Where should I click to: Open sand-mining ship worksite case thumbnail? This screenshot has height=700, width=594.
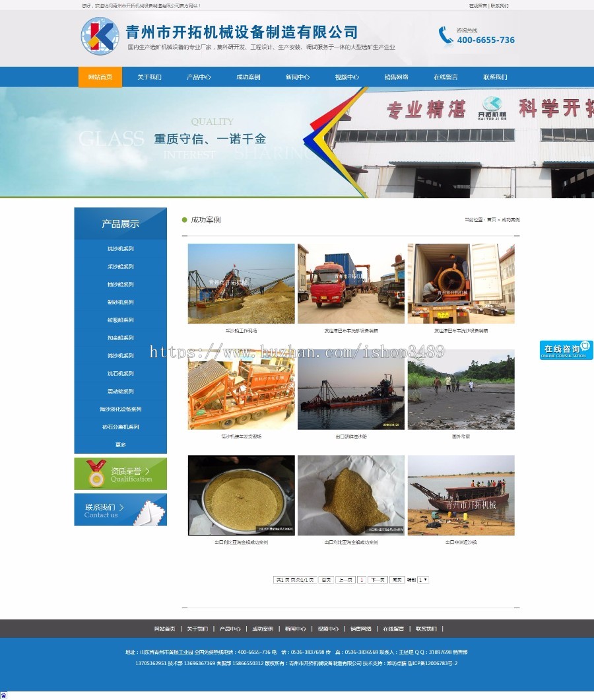tap(242, 283)
